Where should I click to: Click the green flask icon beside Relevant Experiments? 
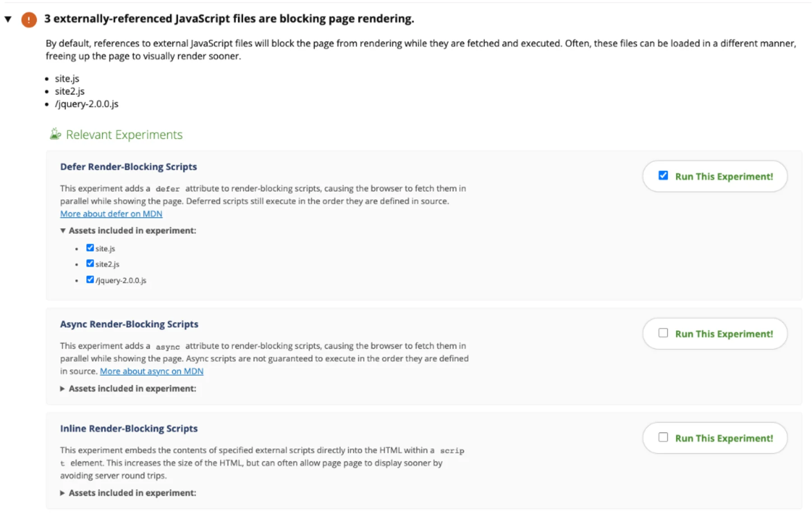pos(55,134)
